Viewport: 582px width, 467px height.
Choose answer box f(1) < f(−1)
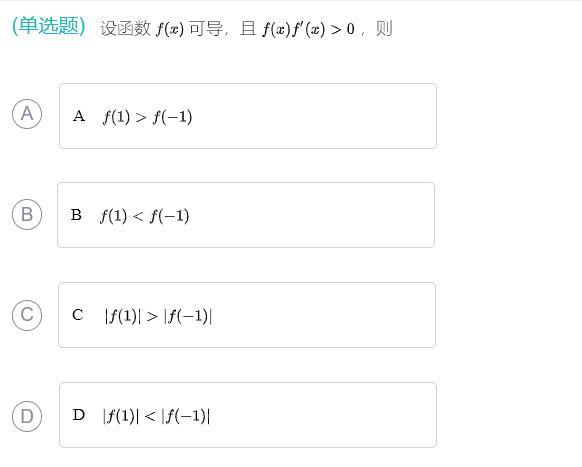click(246, 215)
